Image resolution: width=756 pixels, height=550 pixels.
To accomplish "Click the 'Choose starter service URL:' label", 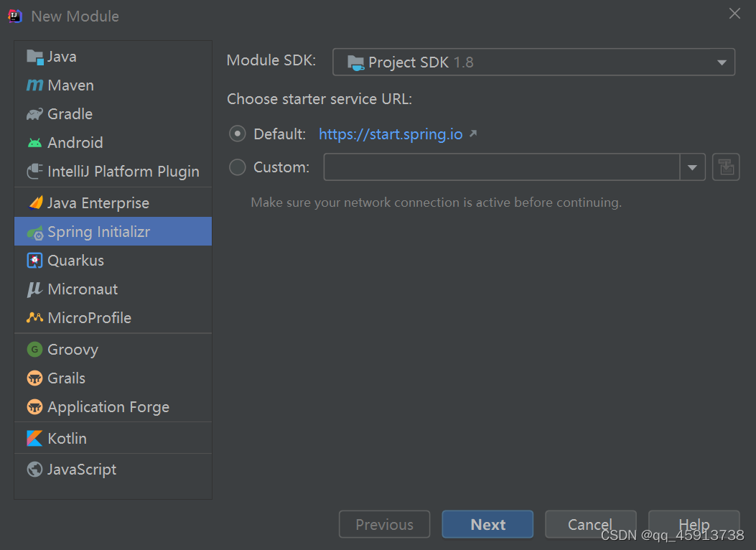I will point(319,99).
